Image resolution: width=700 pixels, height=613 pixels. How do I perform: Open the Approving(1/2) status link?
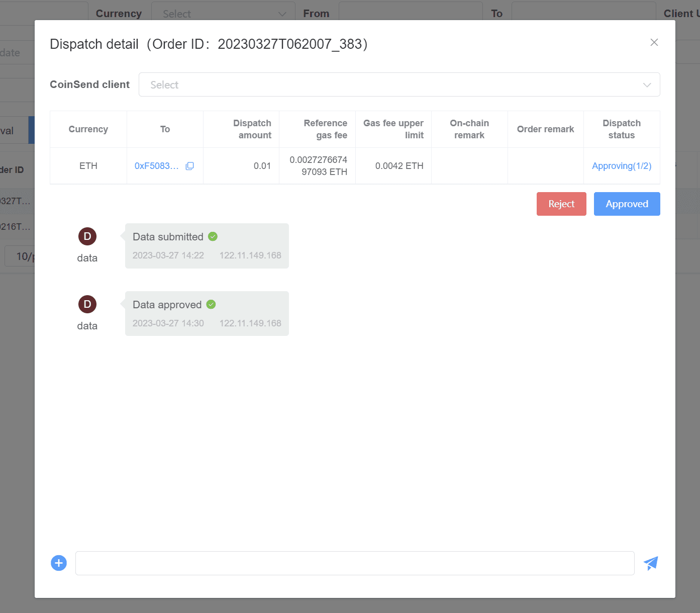622,165
